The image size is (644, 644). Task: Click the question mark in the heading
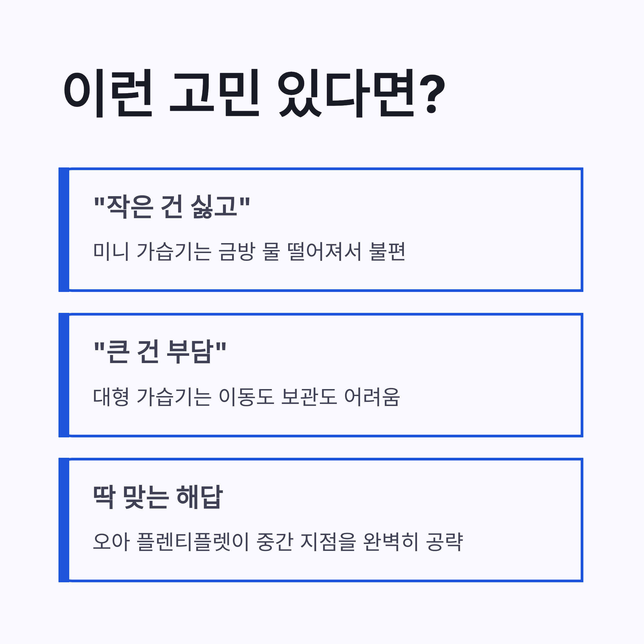coord(432,94)
